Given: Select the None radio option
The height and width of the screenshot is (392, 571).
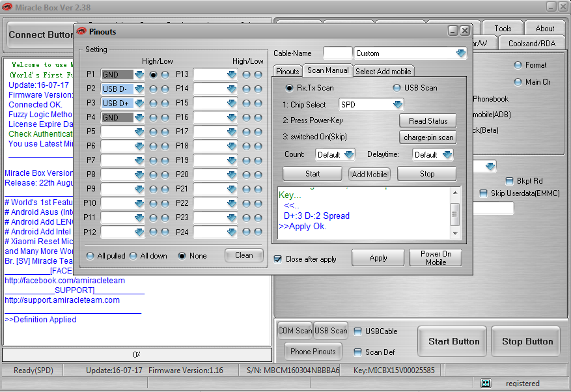Looking at the screenshot, I should click(x=192, y=256).
